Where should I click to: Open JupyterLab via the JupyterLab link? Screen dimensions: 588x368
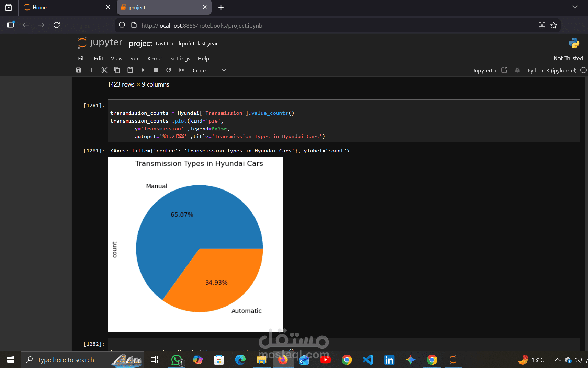[489, 70]
